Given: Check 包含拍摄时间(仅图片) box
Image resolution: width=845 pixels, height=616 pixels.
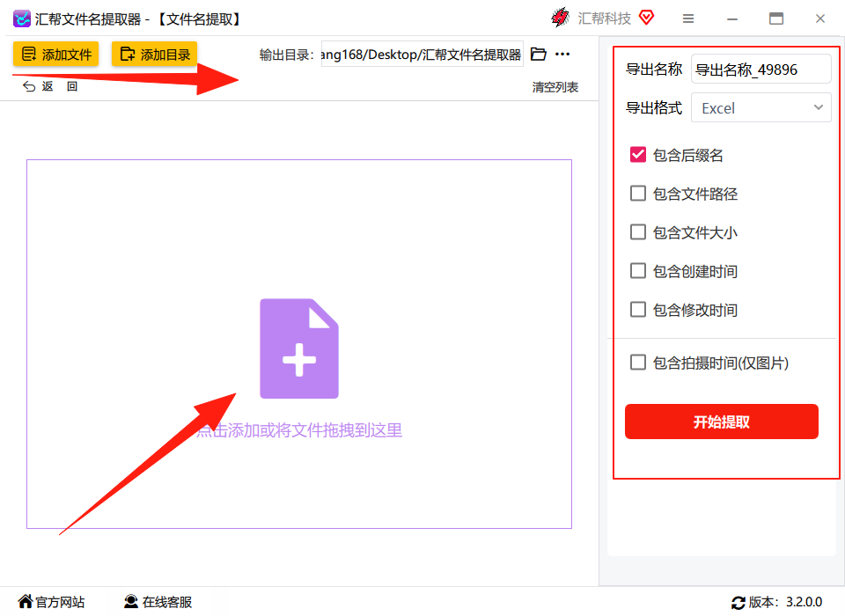Looking at the screenshot, I should [638, 363].
